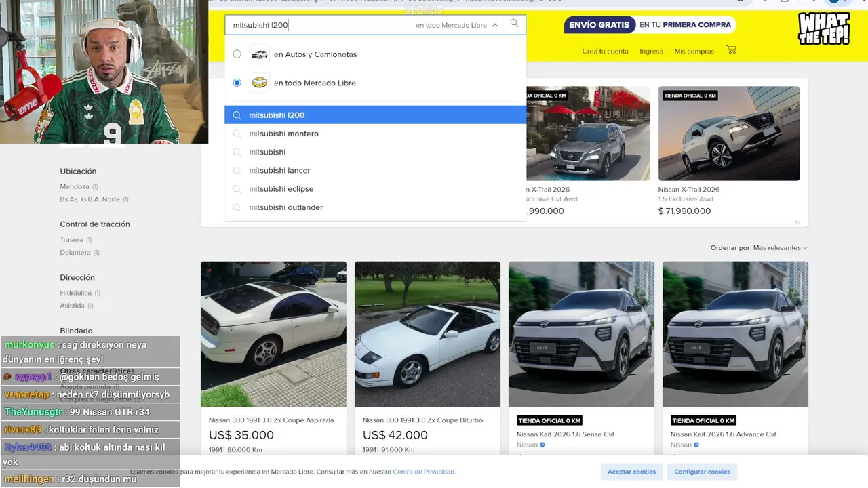Click verified badge on Nissan Kait Sense listing
868x488 pixels.
click(542, 445)
